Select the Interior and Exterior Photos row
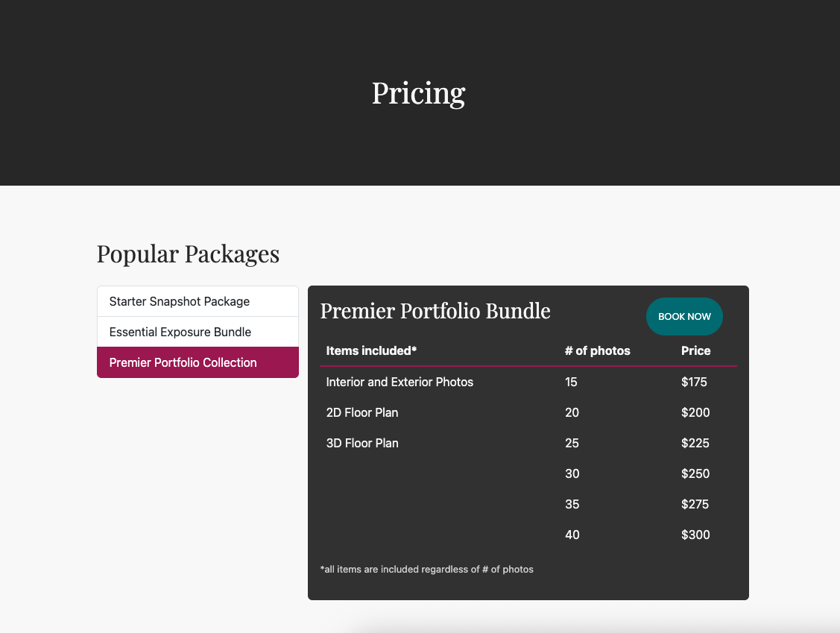Viewport: 840px width, 633px height. pos(528,382)
